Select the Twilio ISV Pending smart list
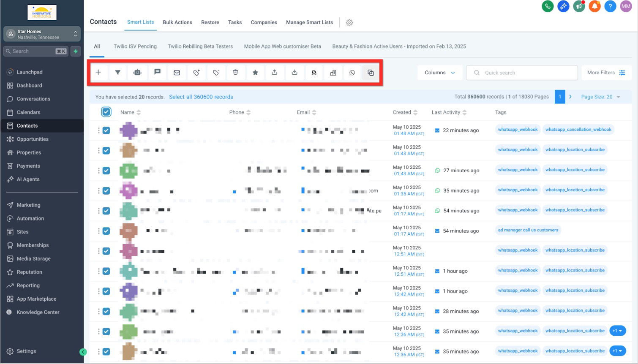 135,46
